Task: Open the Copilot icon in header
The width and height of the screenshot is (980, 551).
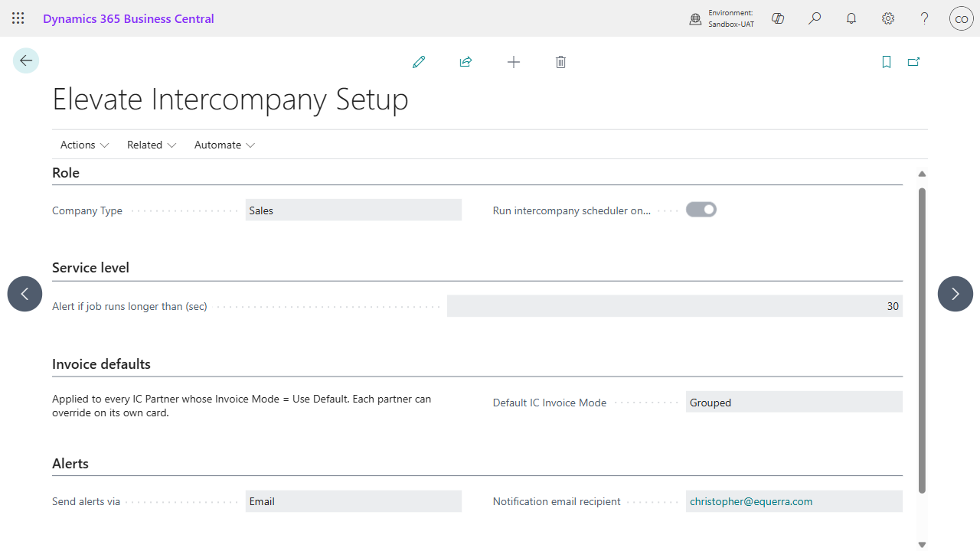Action: point(778,18)
